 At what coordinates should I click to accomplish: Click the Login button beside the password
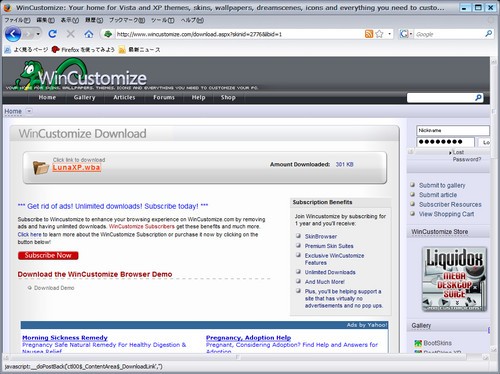click(485, 142)
